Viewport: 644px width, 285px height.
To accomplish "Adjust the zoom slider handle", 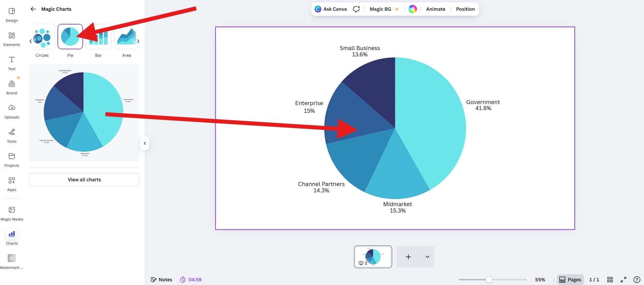I will [489, 280].
